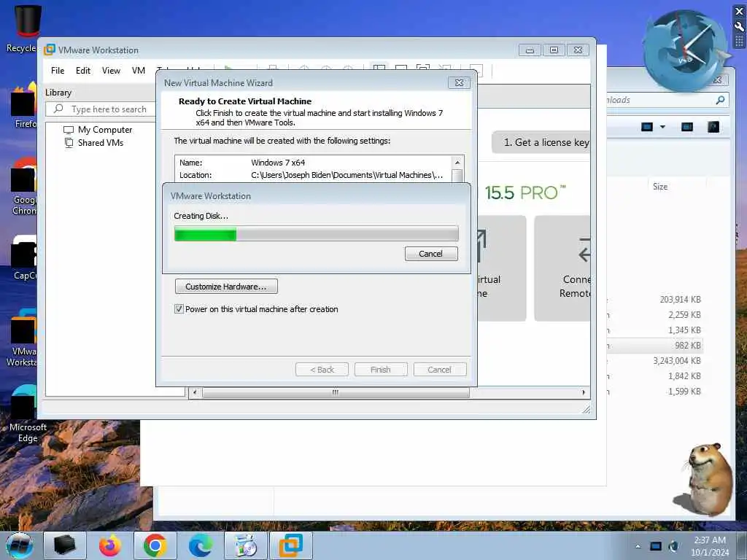Click scroll right arrow in VMware window
The width and height of the screenshot is (747, 560).
[584, 392]
